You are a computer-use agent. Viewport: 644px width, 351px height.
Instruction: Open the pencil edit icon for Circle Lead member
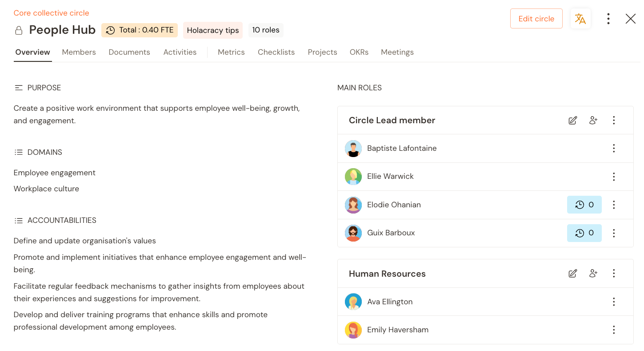572,120
